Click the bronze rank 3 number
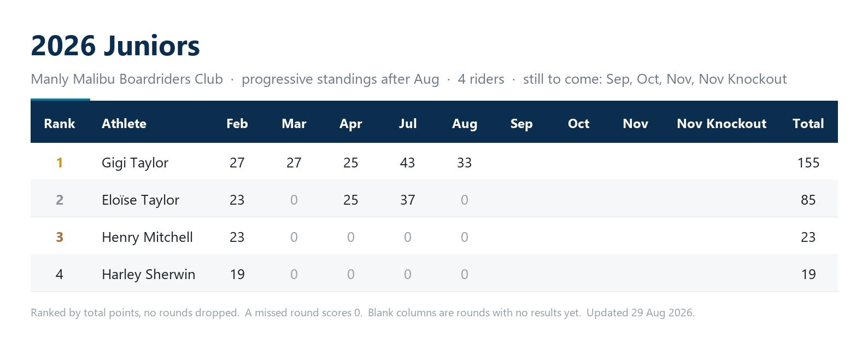The height and width of the screenshot is (359, 868). coord(60,238)
